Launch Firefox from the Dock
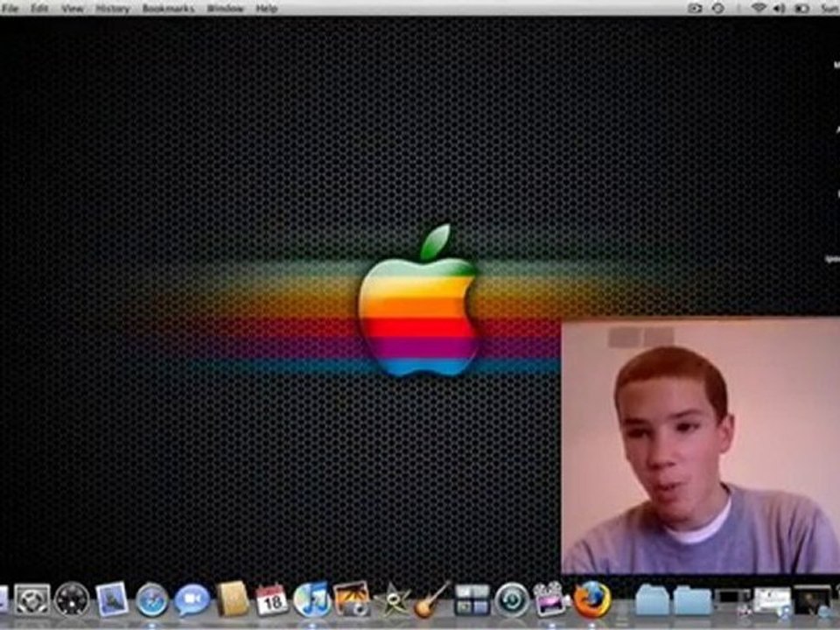Screen dimensions: 840x630 coord(592,598)
